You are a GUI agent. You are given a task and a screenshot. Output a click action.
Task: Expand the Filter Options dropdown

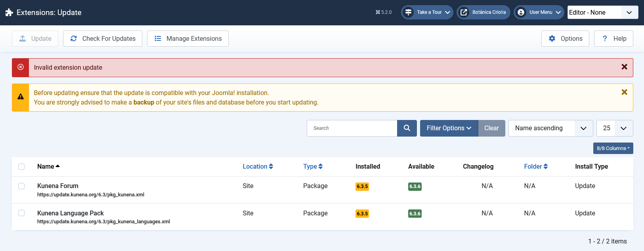pos(449,128)
